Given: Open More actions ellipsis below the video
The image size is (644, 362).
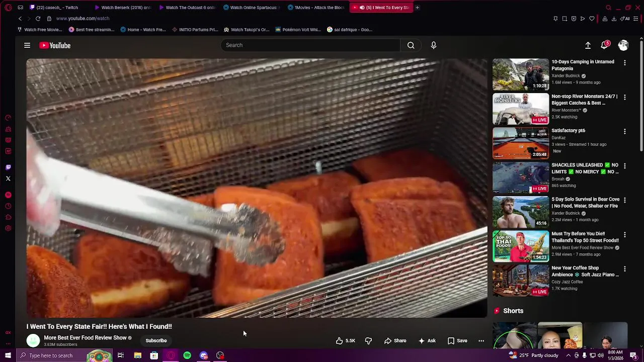Looking at the screenshot, I should tap(481, 340).
